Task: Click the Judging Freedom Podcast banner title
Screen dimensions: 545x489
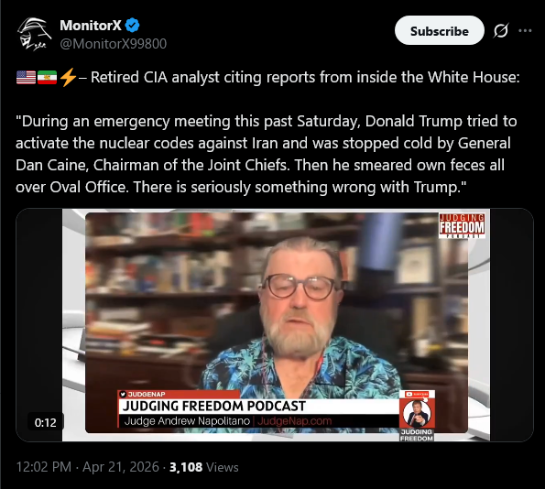Action: coord(214,406)
